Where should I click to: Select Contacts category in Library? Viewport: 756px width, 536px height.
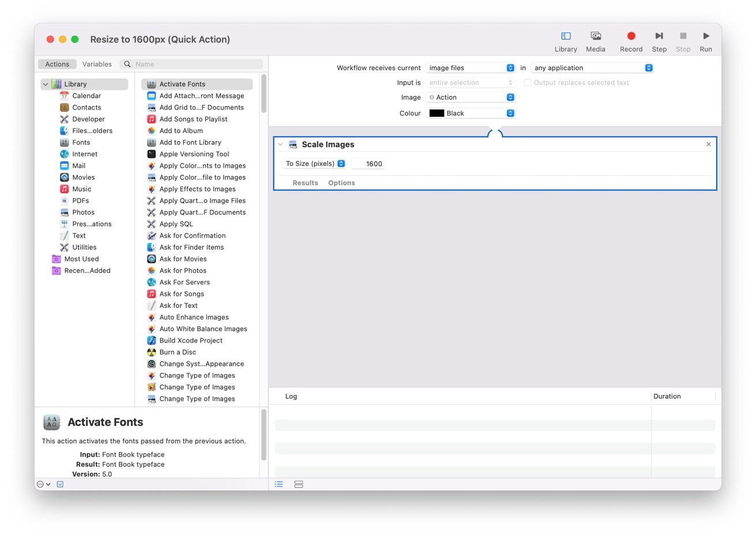pyautogui.click(x=86, y=107)
